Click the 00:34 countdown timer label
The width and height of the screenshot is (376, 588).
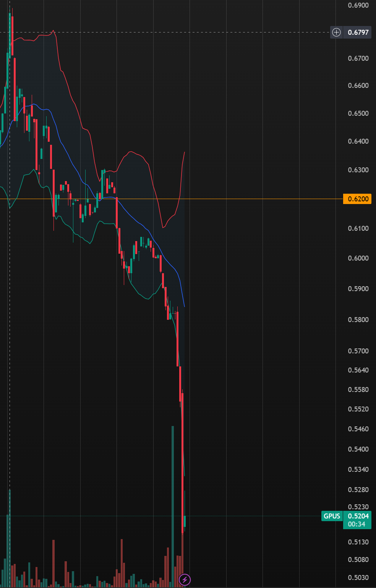[357, 524]
